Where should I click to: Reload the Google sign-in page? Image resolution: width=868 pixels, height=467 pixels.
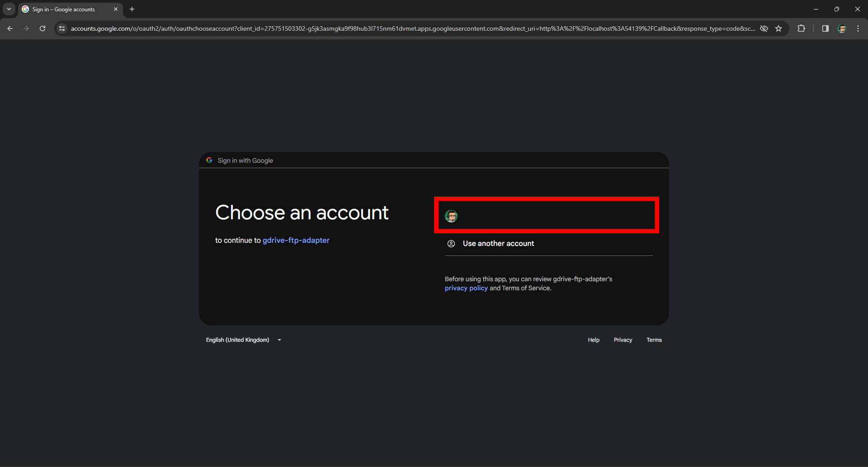(x=42, y=28)
